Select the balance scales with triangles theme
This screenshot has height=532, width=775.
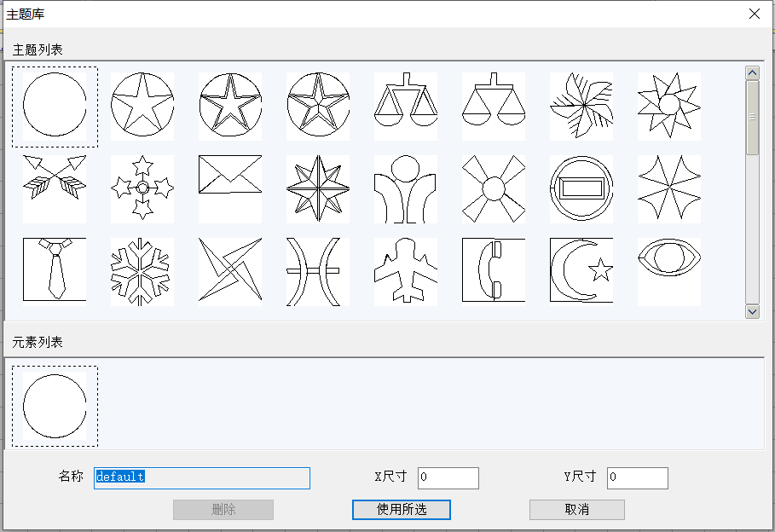[406, 107]
